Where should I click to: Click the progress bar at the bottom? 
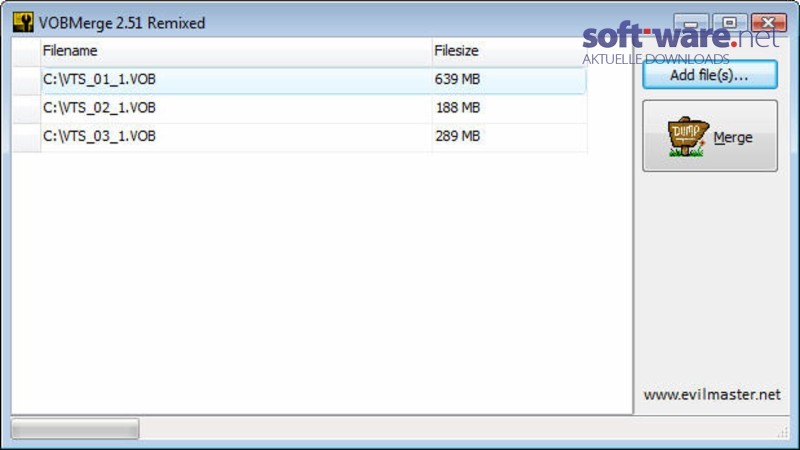click(75, 429)
